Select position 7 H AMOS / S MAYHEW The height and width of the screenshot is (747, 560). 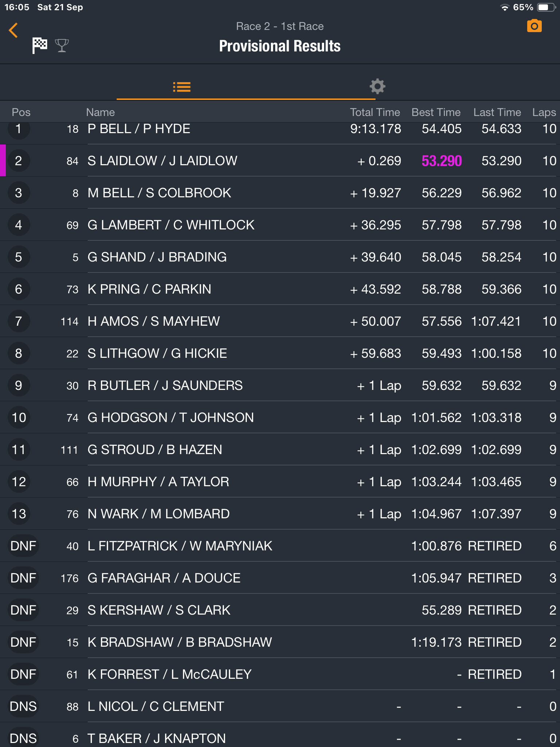tap(280, 321)
